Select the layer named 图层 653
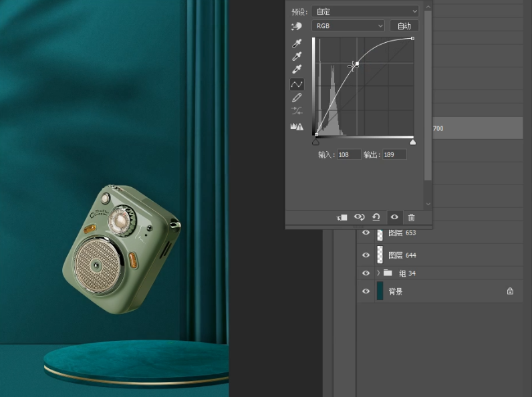The image size is (532, 397). click(402, 233)
